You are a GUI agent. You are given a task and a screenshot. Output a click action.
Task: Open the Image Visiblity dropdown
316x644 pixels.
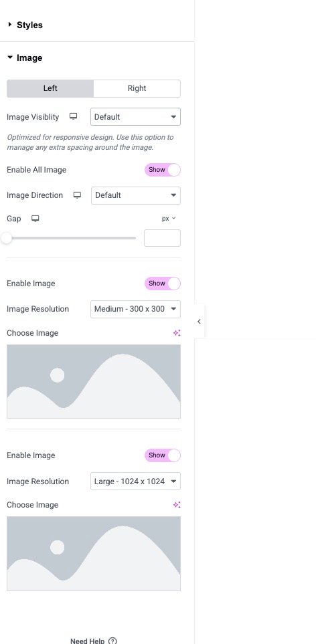135,116
